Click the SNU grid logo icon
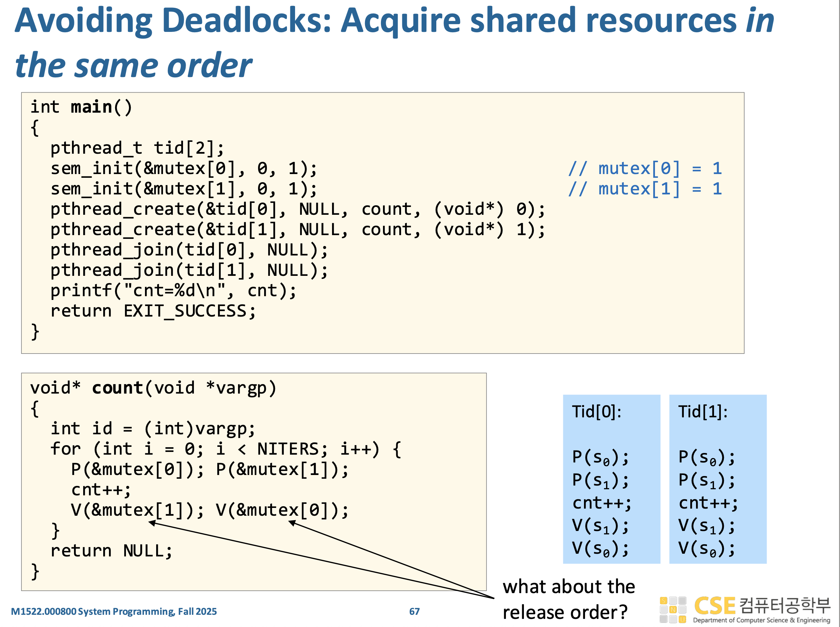 [x=673, y=610]
